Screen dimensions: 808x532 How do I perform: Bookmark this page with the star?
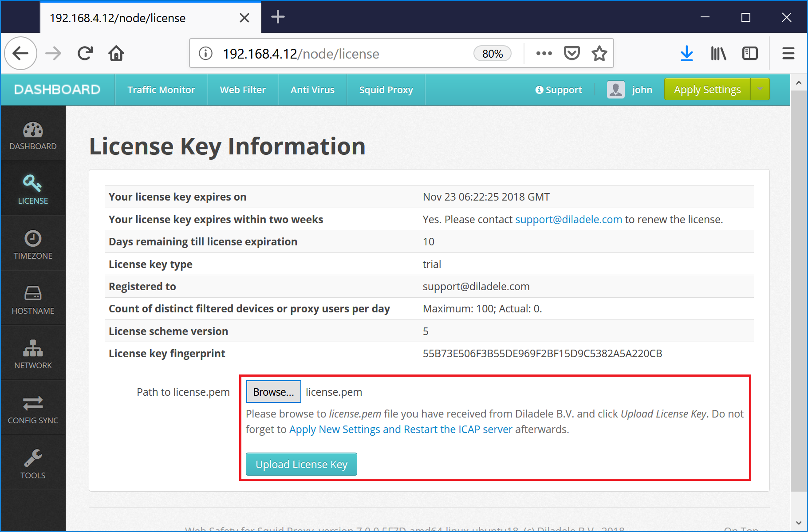click(599, 54)
